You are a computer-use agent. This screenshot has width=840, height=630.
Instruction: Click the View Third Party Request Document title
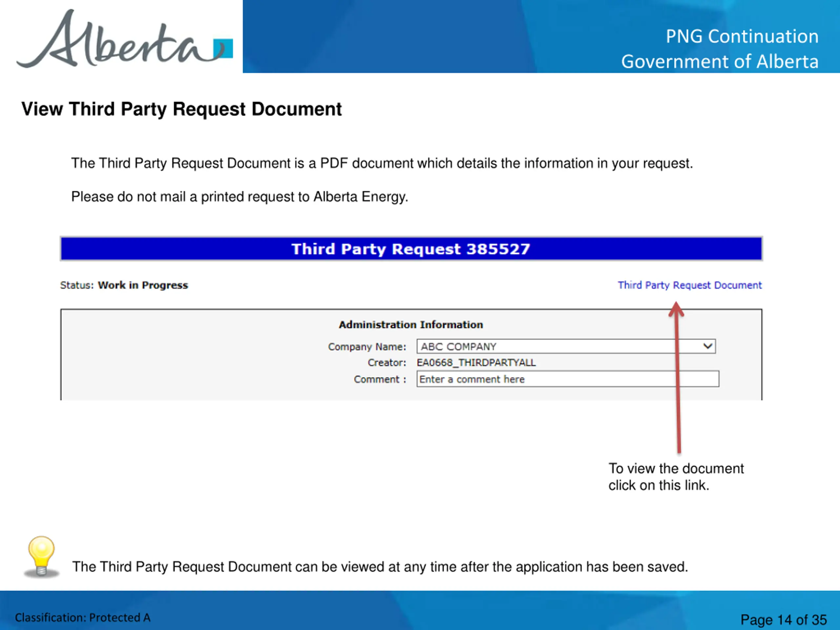[181, 109]
